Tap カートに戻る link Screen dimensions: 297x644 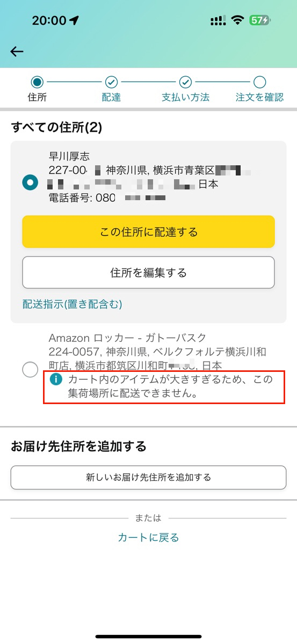click(x=148, y=537)
